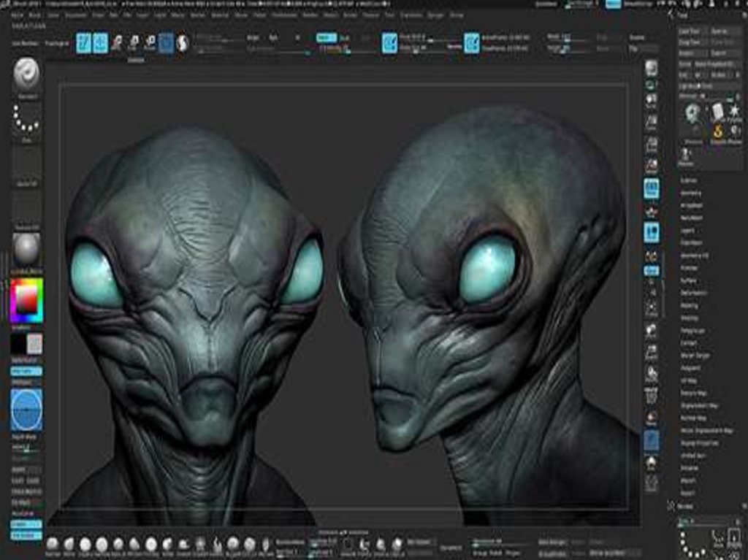The width and height of the screenshot is (748, 560).
Task: Click the Zadd button
Action: point(326,37)
